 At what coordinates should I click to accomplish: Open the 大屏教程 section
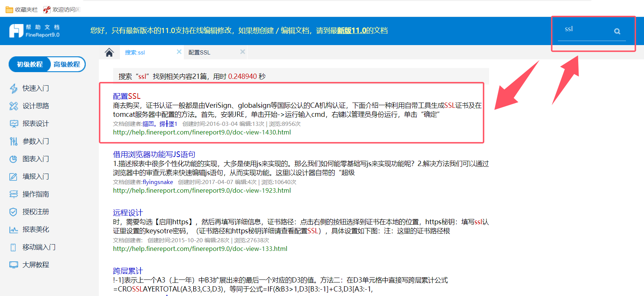36,265
